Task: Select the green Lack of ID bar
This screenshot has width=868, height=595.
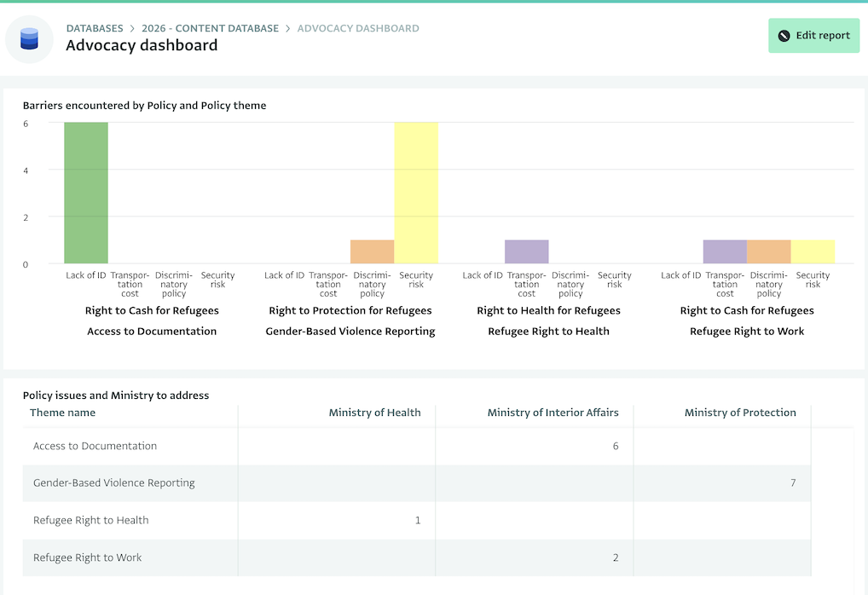Action: click(x=85, y=192)
